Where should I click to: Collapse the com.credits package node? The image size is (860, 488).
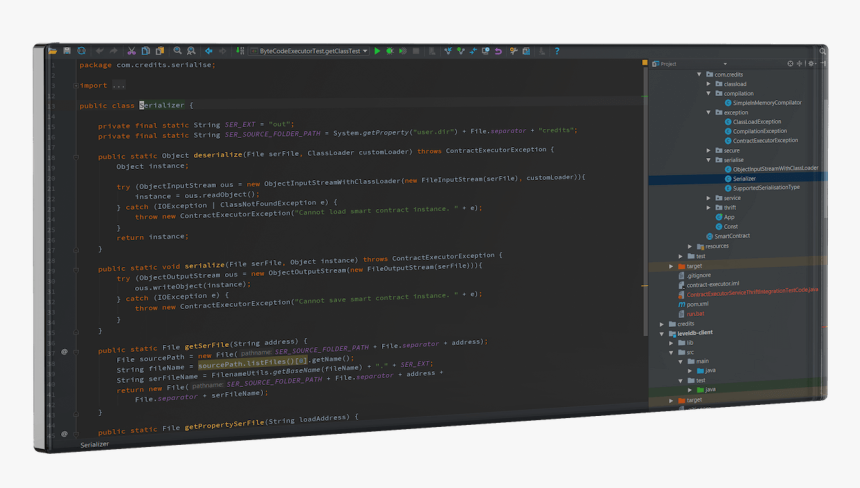(699, 74)
